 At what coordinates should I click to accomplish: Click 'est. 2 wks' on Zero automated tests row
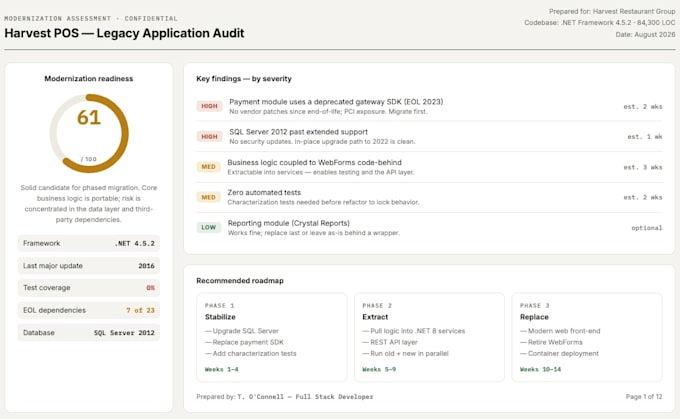point(643,197)
